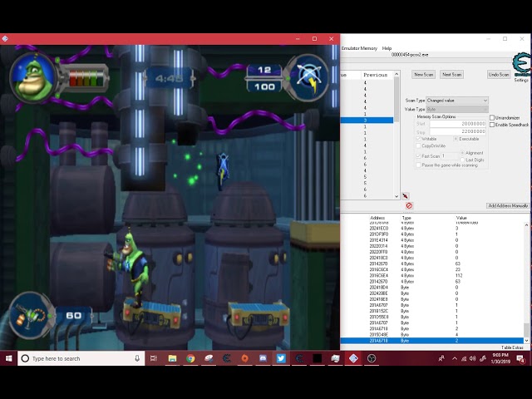Click the red arrow add-to-list icon
Screen dimensions: 532x399
click(x=406, y=196)
